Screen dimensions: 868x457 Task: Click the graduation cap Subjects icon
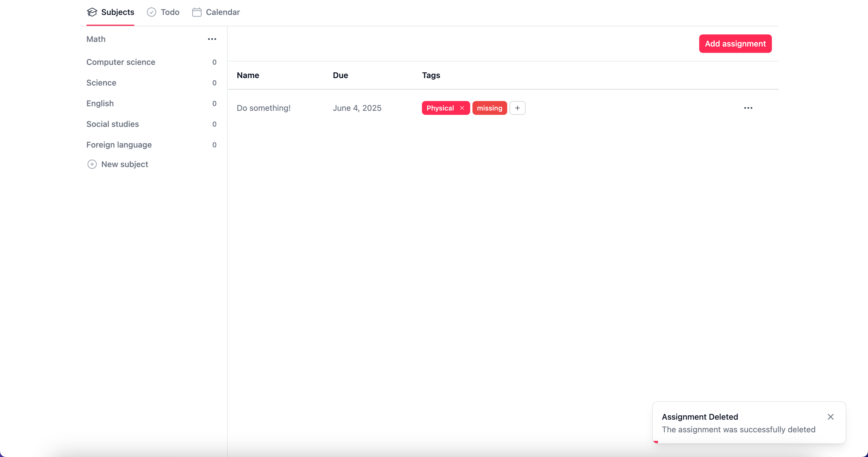(x=92, y=12)
